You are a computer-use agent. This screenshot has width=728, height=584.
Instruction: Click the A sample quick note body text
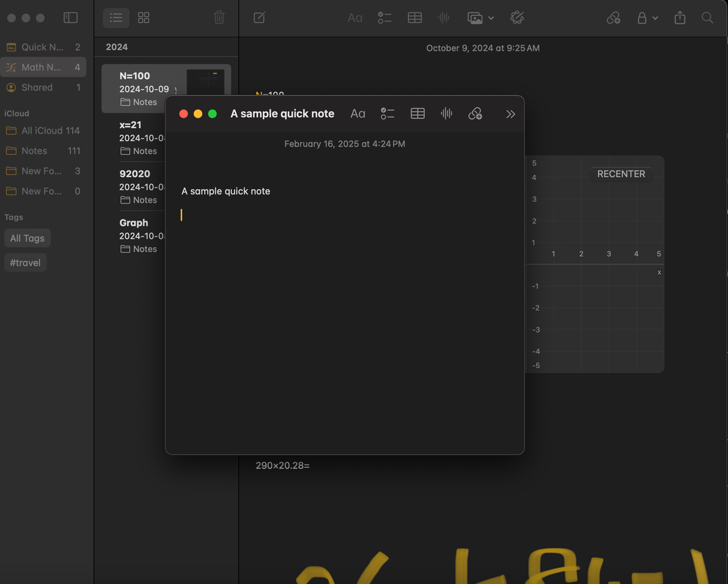coord(226,191)
